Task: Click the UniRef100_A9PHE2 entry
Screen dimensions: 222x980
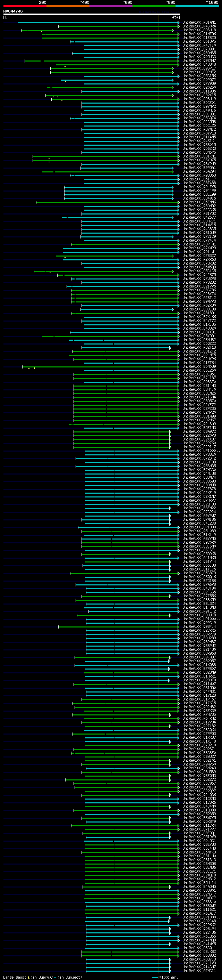Action: tap(199, 72)
